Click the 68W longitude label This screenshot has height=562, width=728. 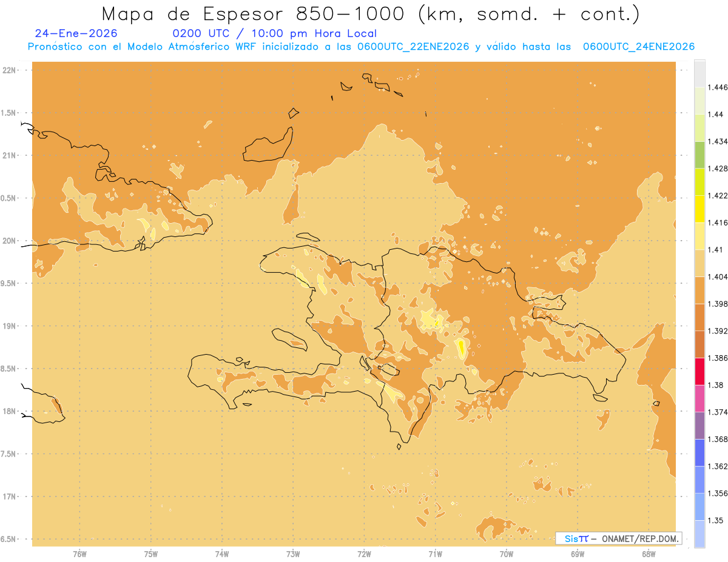(649, 554)
